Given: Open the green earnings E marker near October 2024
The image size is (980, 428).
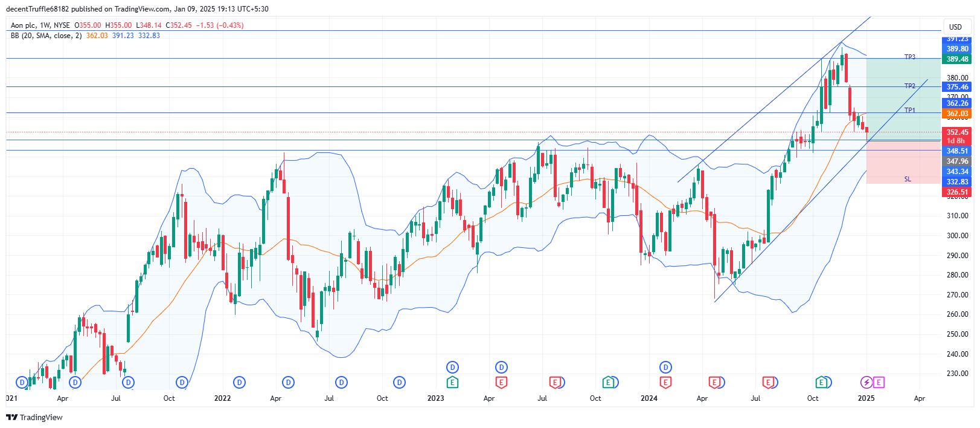Looking at the screenshot, I should point(821,382).
